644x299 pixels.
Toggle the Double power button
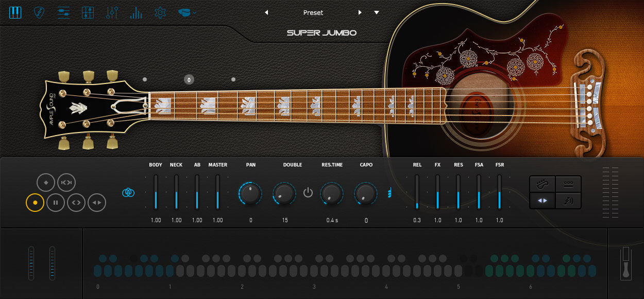tap(308, 193)
